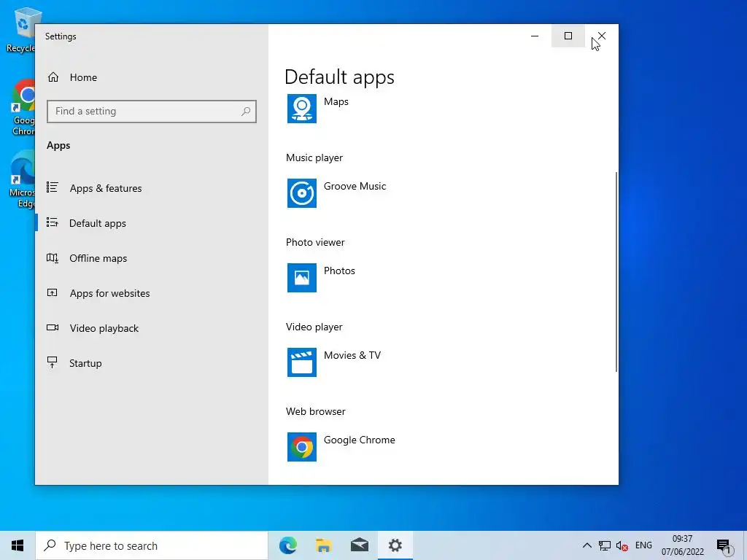Click the Settings window vertical scrollbar
This screenshot has width=747, height=560.
pyautogui.click(x=616, y=272)
